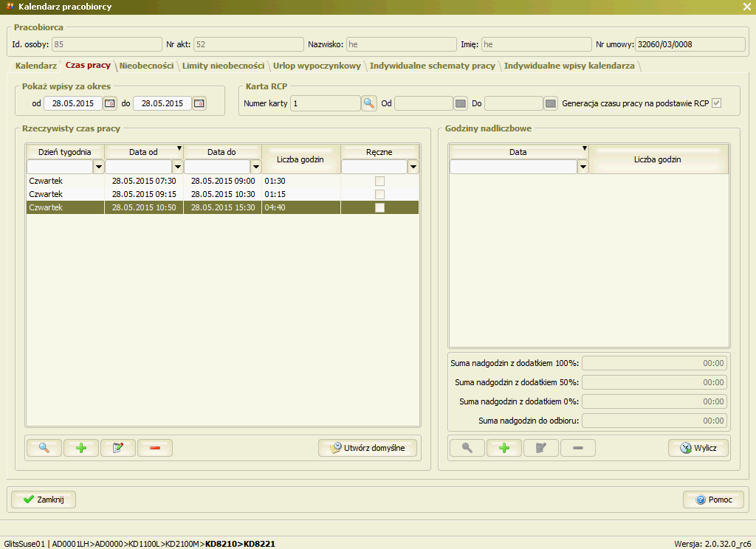The image size is (756, 549).
Task: Expand Dzień tygodnia filter dropdown
Action: coord(98,167)
